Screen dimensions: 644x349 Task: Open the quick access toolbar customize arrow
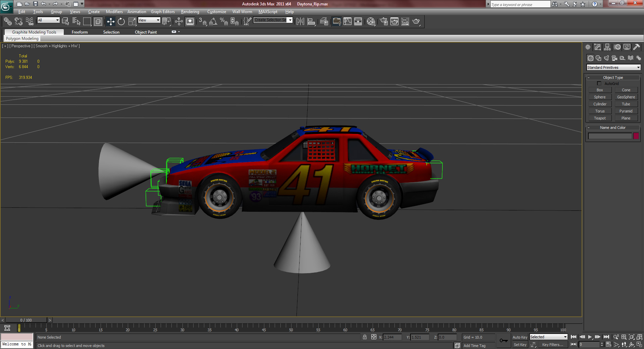(x=82, y=4)
